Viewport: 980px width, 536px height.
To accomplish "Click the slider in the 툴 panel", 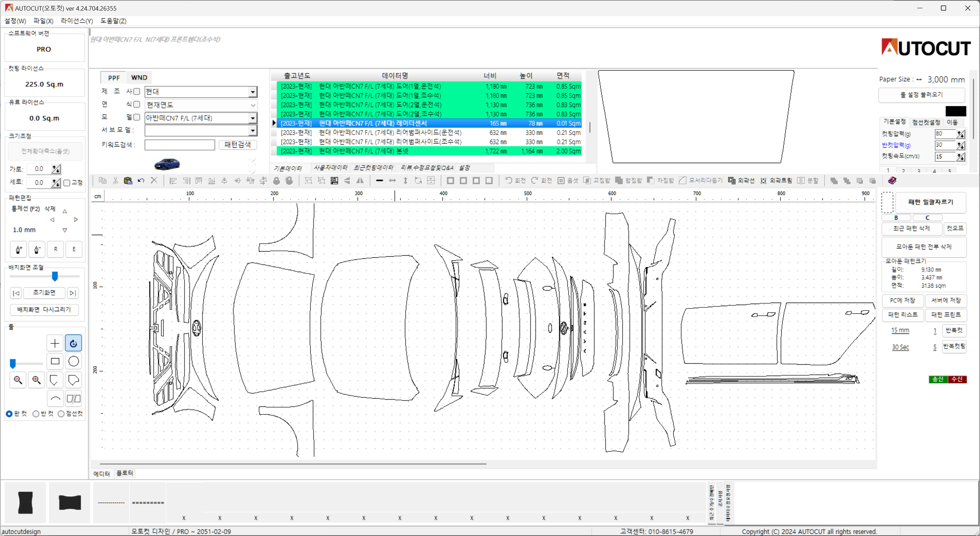I will [13, 364].
